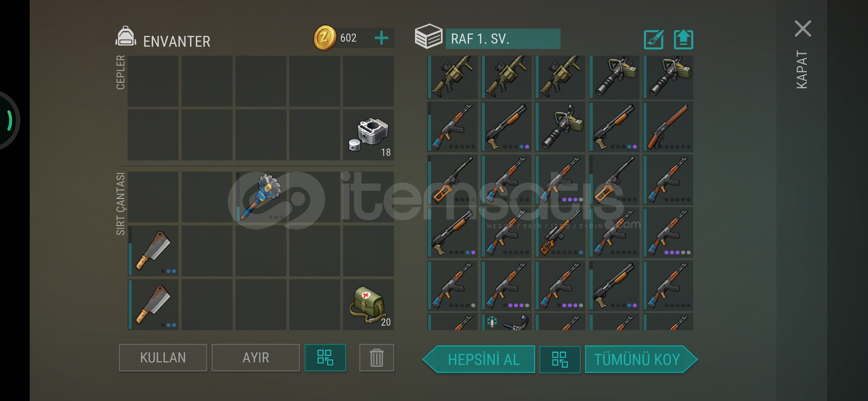The height and width of the screenshot is (401, 868).
Task: Select the lever-action rifle in second row
Action: [x=668, y=127]
